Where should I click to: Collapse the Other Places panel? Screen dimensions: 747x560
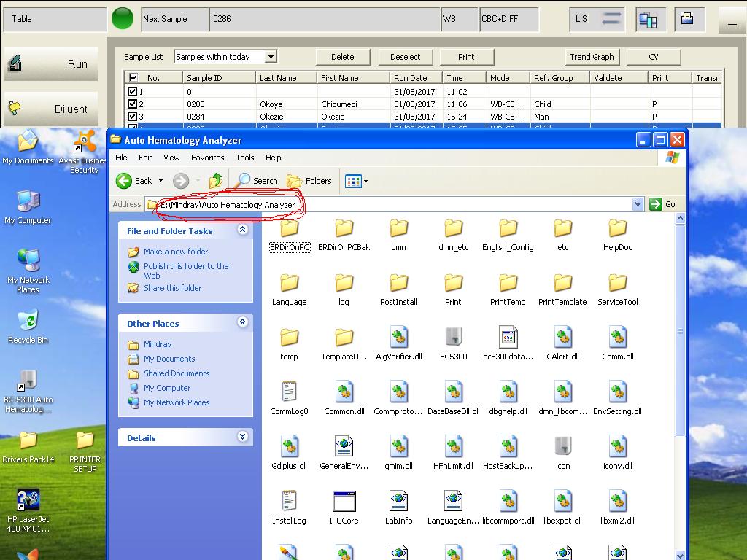coord(242,322)
